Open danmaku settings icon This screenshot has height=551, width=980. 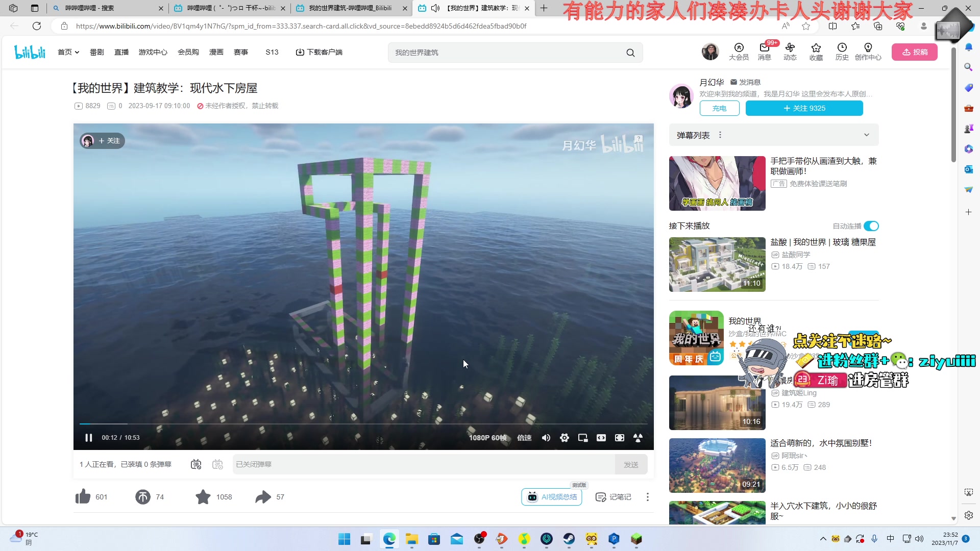pyautogui.click(x=218, y=464)
